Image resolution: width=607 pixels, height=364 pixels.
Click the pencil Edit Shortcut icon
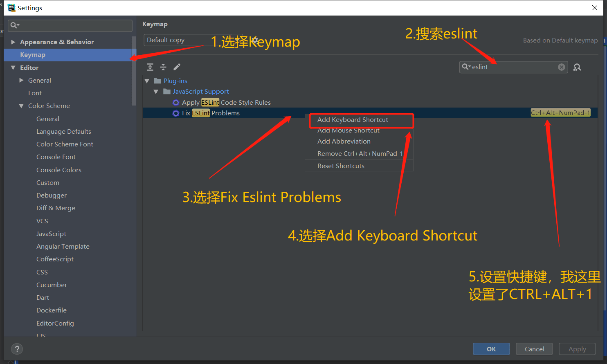pos(177,67)
